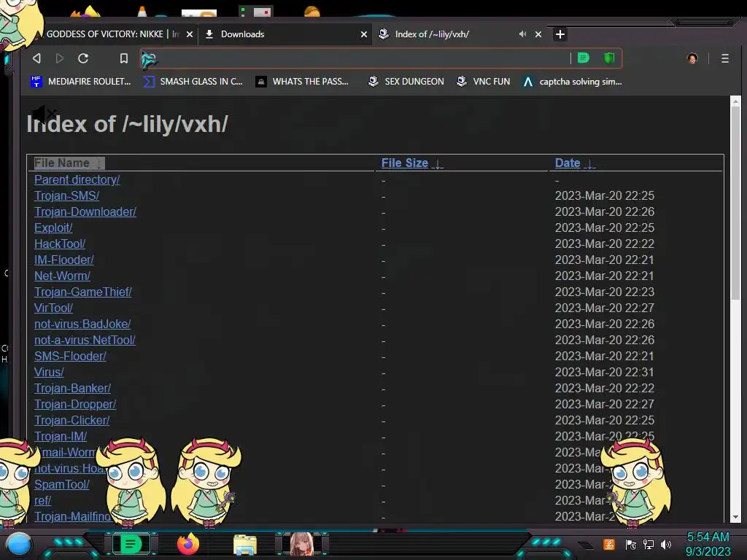
Task: Go back with the browser back arrow
Action: coord(36,58)
